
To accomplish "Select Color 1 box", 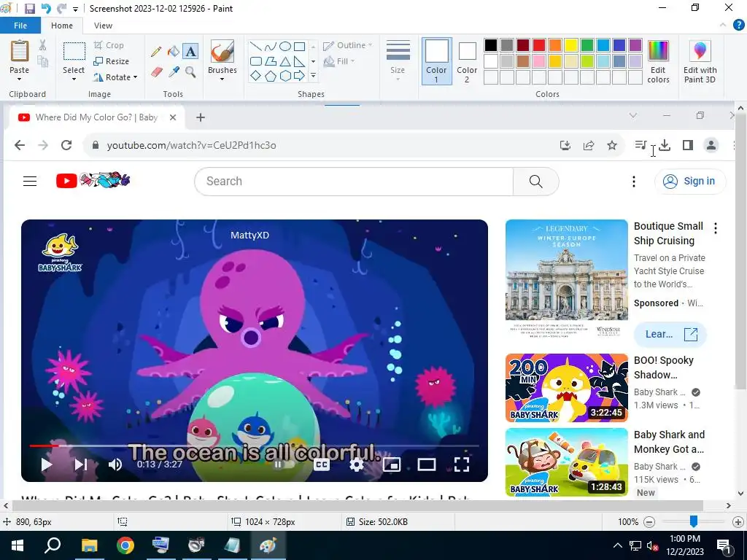I will pyautogui.click(x=436, y=61).
